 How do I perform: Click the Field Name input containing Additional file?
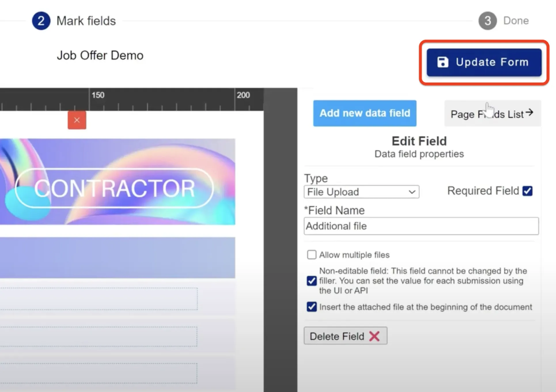point(421,226)
